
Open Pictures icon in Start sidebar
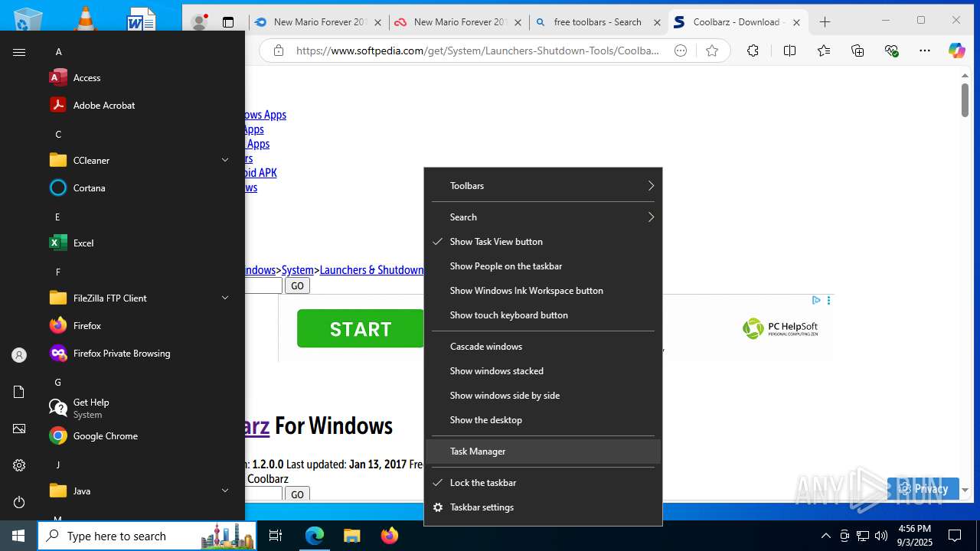pos(19,429)
